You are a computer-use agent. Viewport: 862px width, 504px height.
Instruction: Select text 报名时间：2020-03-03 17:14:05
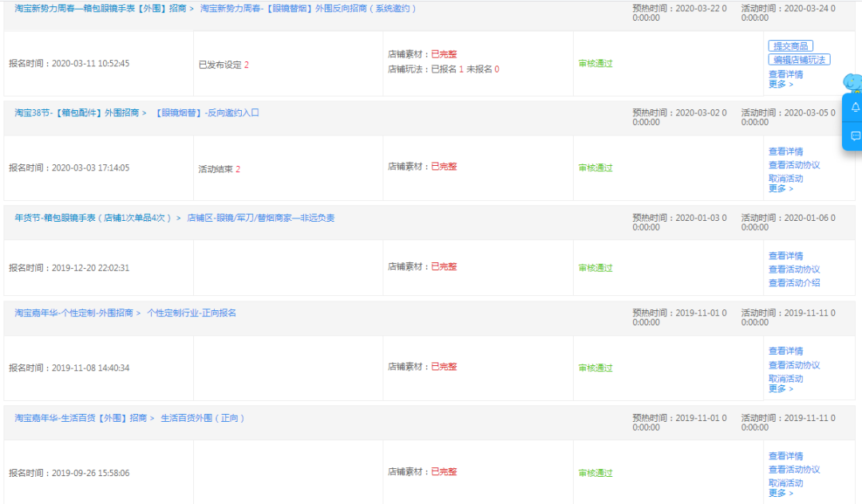click(x=69, y=168)
